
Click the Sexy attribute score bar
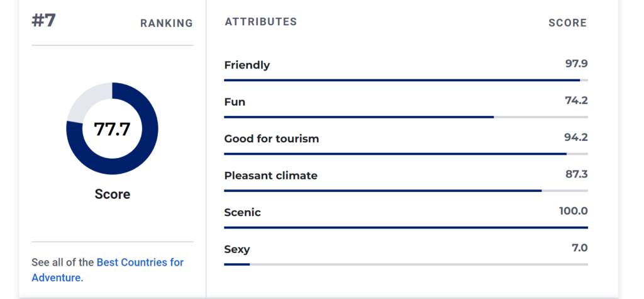(x=406, y=264)
